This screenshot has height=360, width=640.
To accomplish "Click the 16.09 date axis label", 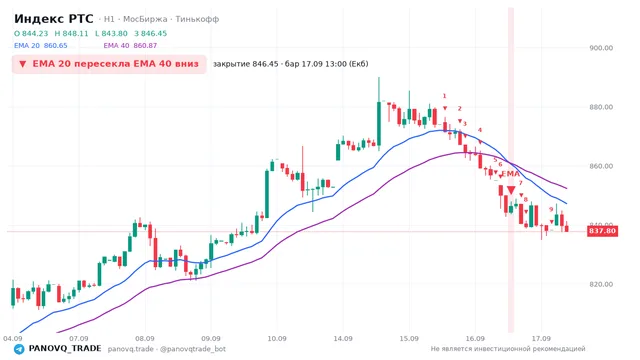I will (x=475, y=339).
